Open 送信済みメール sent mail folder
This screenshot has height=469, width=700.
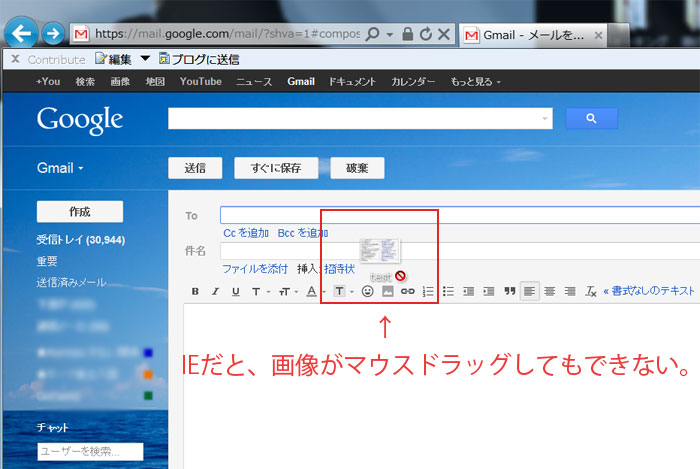coord(71,282)
